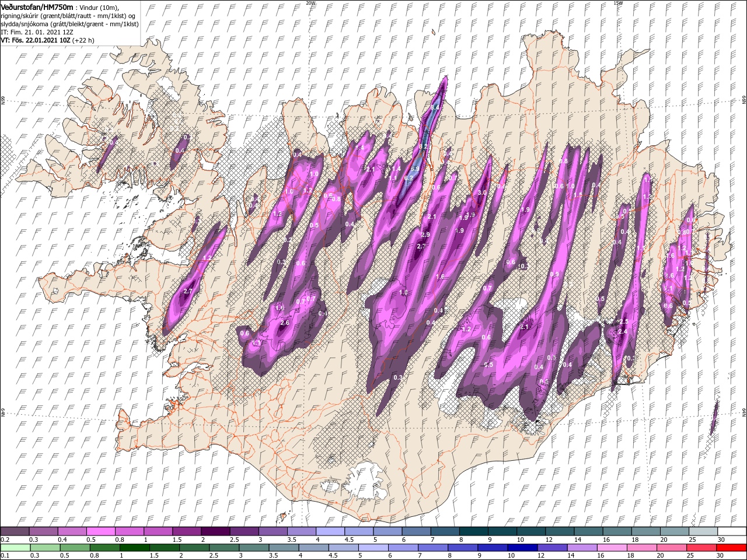
Task: Pick upper-row pink swatch starting at 0.5
Action: (101, 531)
